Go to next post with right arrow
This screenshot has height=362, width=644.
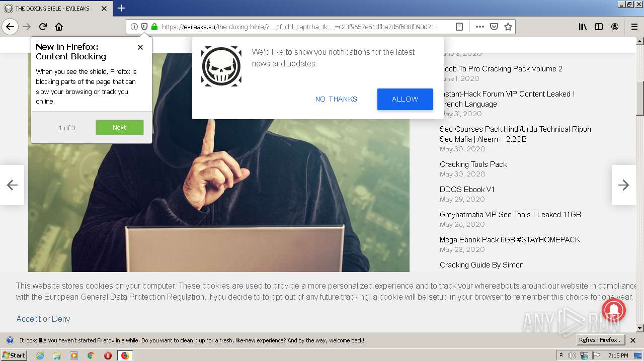click(x=624, y=185)
